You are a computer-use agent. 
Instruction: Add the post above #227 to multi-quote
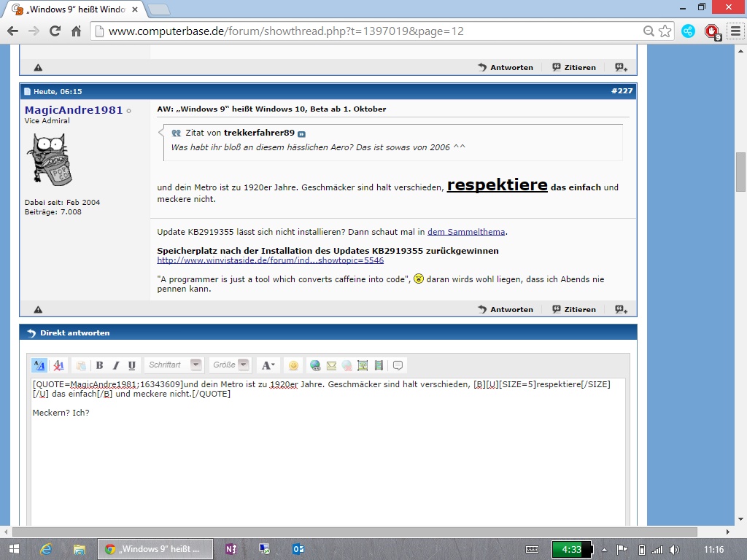point(621,68)
